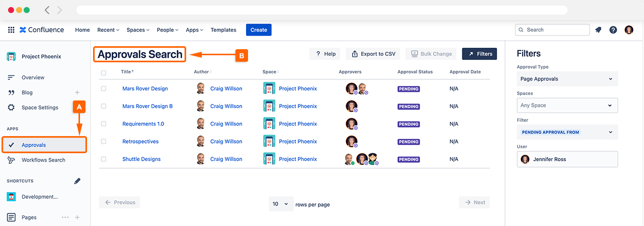Open Space Settings gear in sidebar
The width and height of the screenshot is (644, 226).
coord(11,107)
